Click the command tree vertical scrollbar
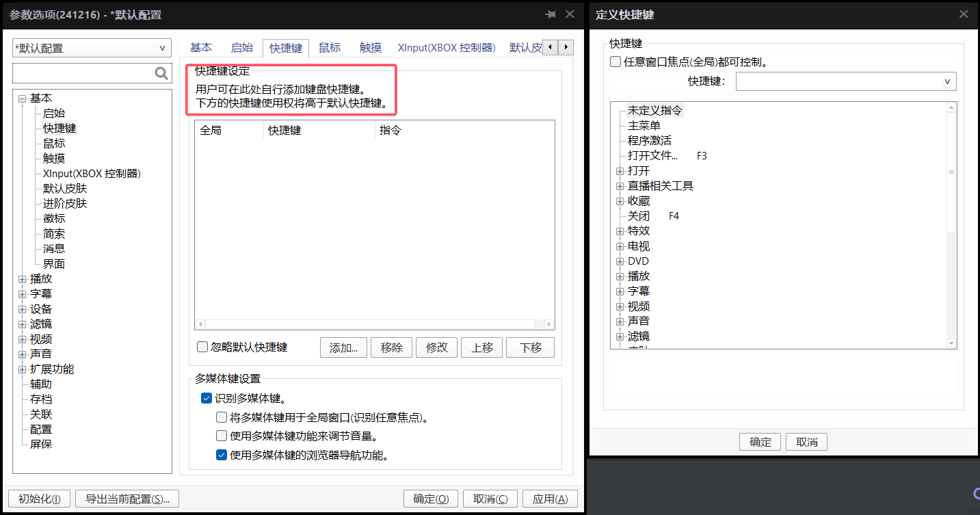Screen dimensions: 980x515 click(x=951, y=205)
